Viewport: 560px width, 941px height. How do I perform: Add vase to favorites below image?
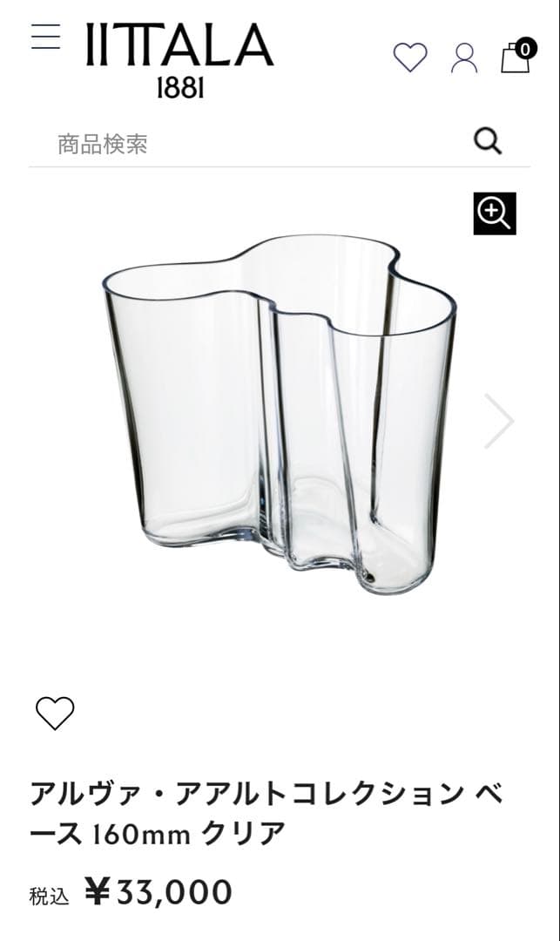pos(55,713)
